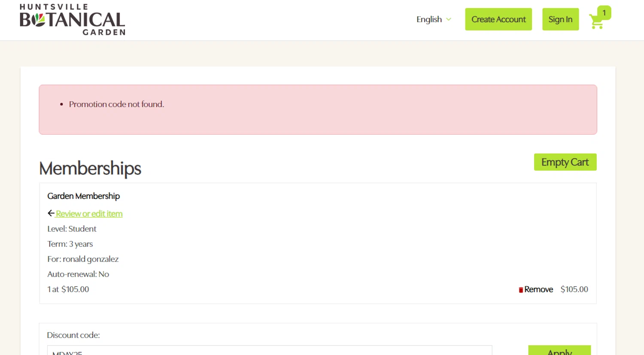Click the 'Discount code:' label

coord(73,335)
